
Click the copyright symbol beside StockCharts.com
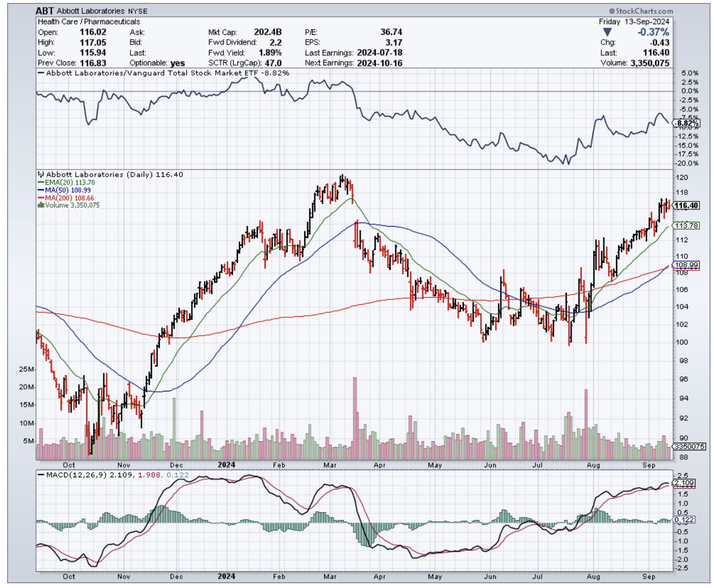[x=612, y=11]
